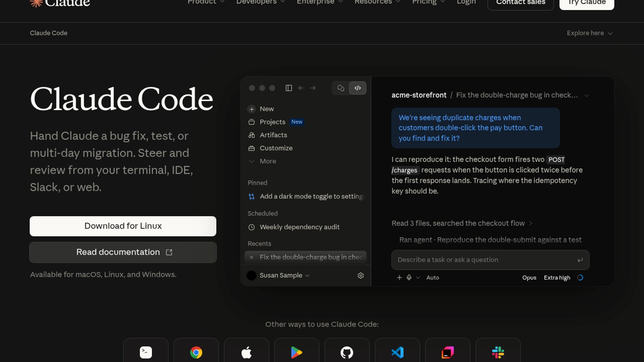
Task: Open the terminal option icon
Action: 146,352
